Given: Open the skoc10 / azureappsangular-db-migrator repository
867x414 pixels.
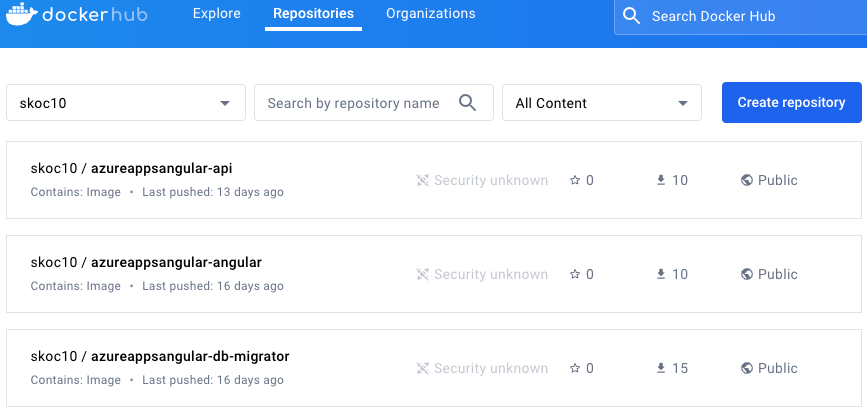Looking at the screenshot, I should tap(160, 356).
